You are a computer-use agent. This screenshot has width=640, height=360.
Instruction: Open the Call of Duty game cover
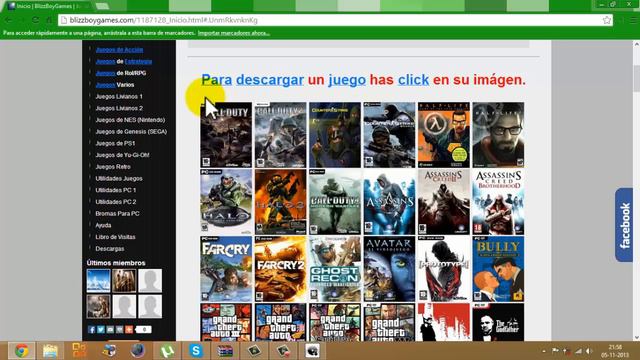click(226, 135)
